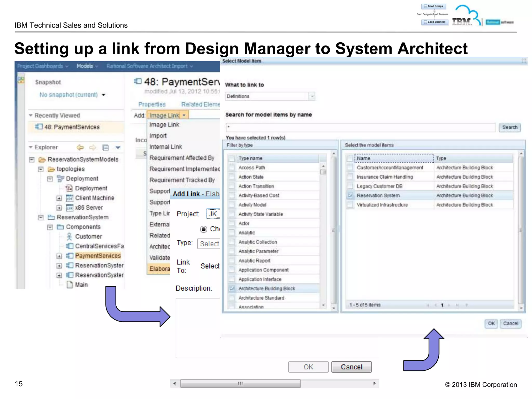Open the Project Dashboards menu
This screenshot has width=532, height=399.
pos(43,66)
